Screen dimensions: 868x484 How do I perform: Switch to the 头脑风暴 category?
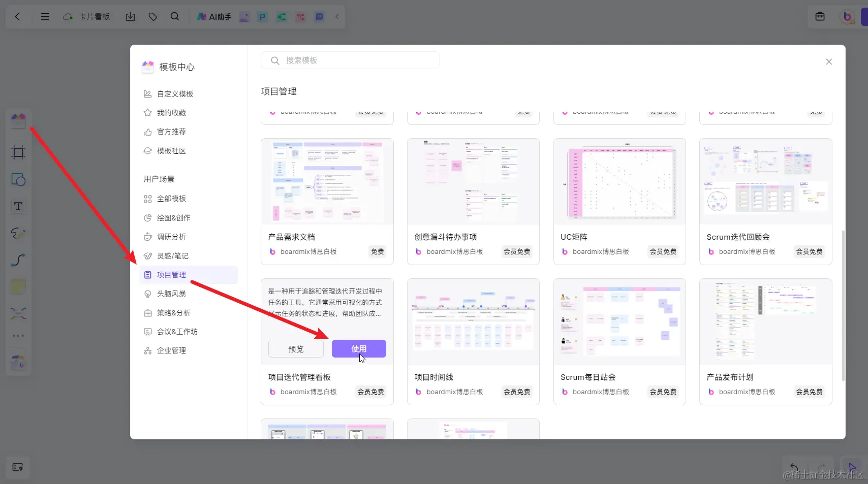(x=172, y=293)
